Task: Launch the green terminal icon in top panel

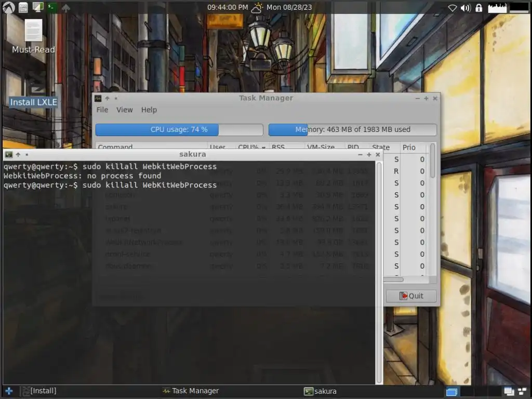Action: point(52,7)
